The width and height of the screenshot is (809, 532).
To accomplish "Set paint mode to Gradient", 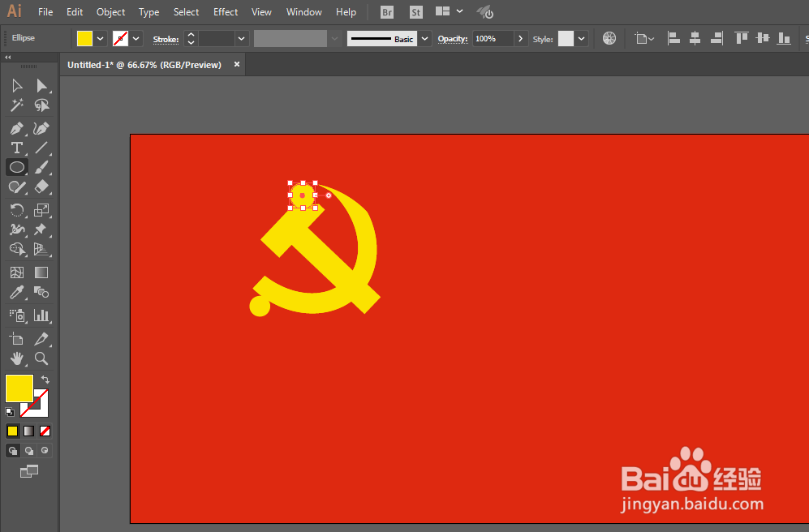I will click(x=29, y=431).
